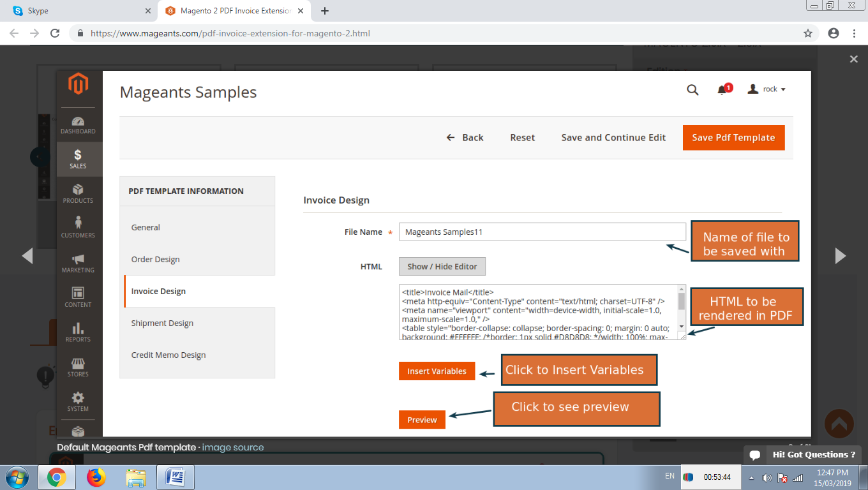The width and height of the screenshot is (868, 490).
Task: Open the notifications bell icon
Action: (722, 90)
